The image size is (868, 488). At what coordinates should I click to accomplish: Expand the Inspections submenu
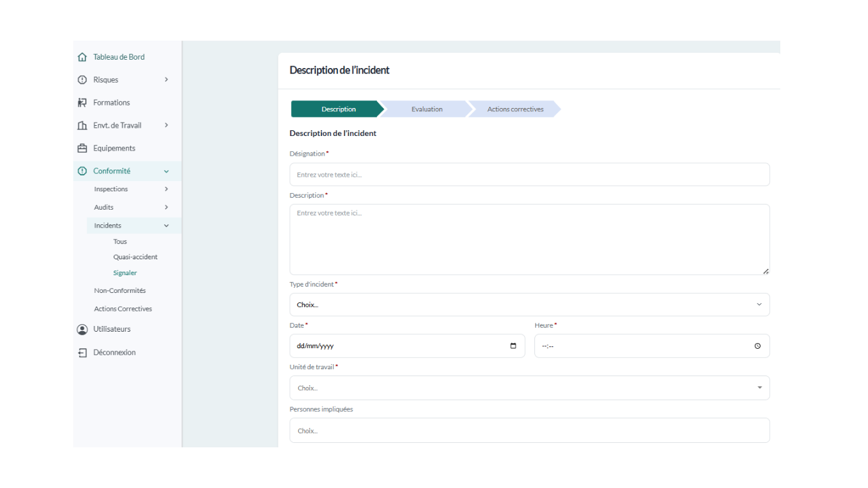[x=166, y=189]
